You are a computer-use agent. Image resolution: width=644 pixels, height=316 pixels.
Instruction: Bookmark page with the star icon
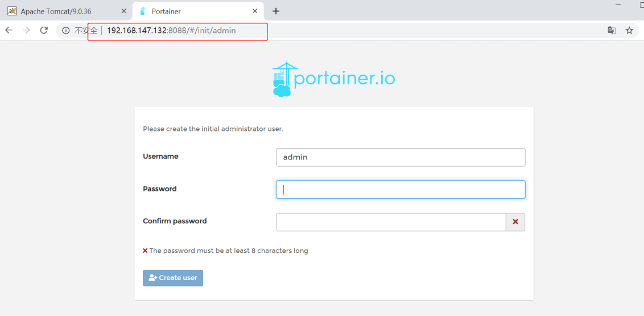click(x=629, y=30)
